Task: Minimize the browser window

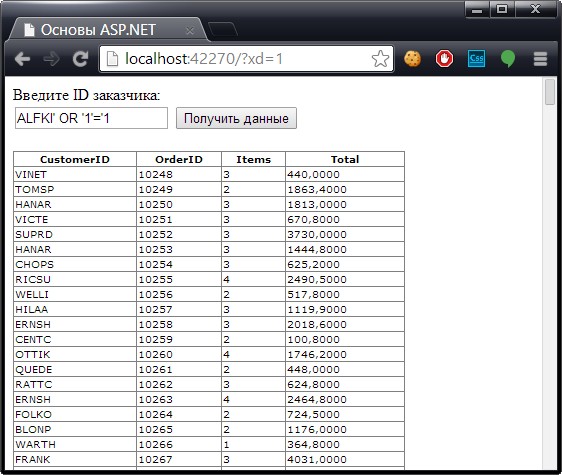Action: [477, 9]
